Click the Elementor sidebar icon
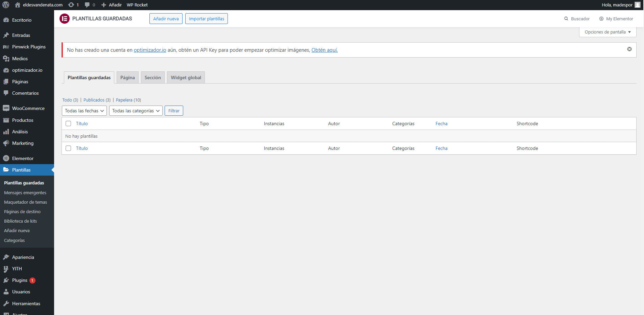The width and height of the screenshot is (644, 315). click(6, 158)
